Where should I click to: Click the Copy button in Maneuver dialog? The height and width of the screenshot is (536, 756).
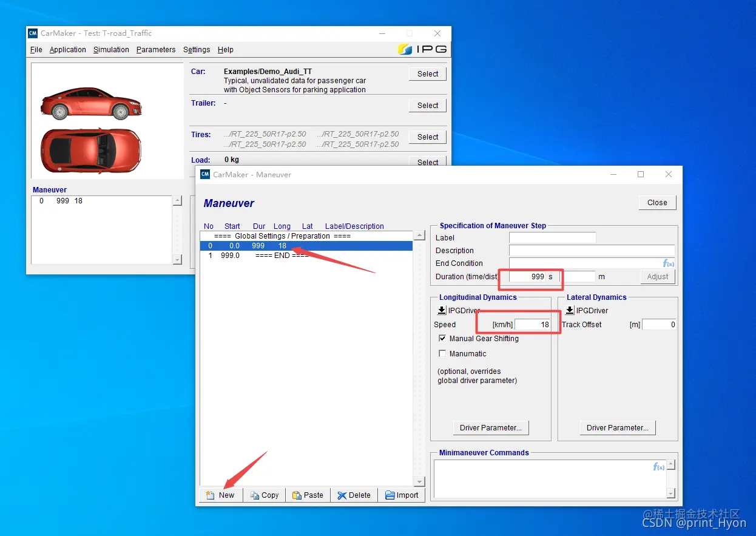[x=265, y=495]
